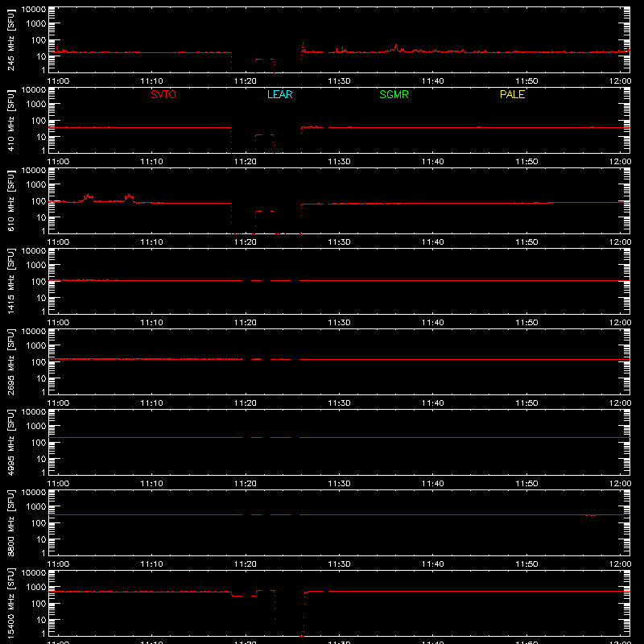This screenshot has height=644, width=644.
Task: Click the first 610 MHz burst peak near 11:03
Action: (88, 196)
